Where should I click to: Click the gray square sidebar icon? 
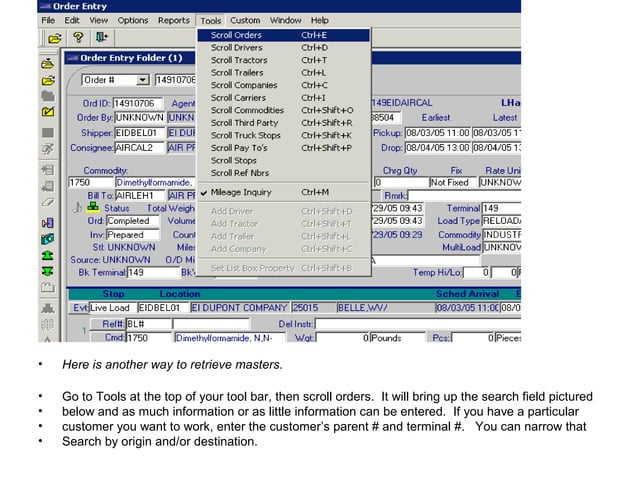tap(48, 133)
